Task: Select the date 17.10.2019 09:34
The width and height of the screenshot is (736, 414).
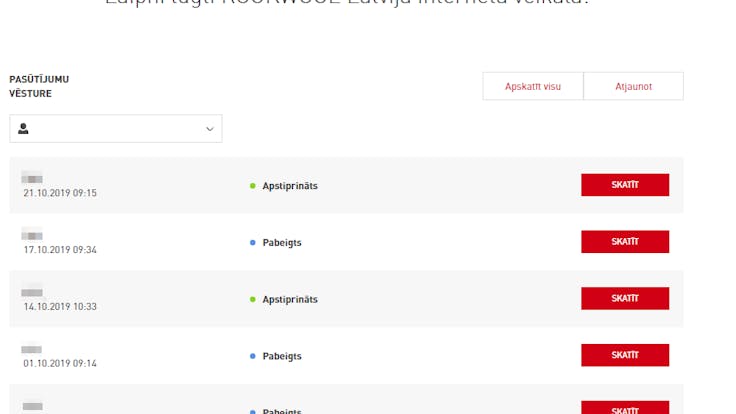Action: tap(60, 250)
